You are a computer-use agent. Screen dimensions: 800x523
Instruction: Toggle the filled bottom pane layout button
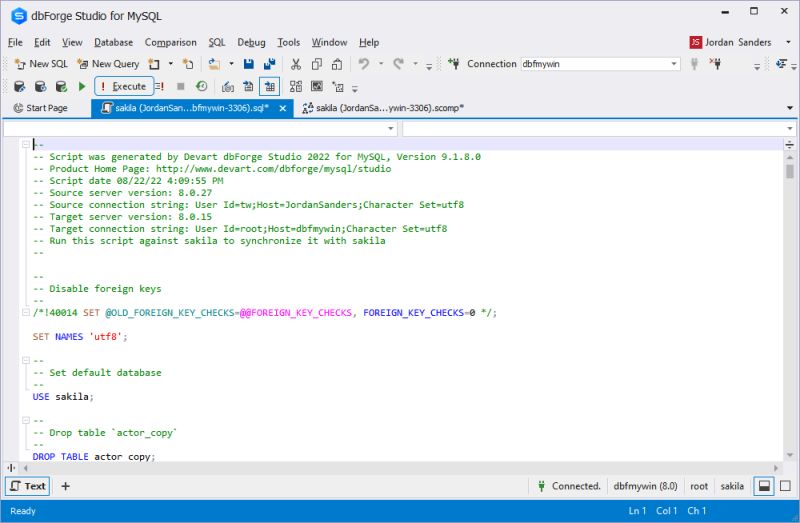click(764, 486)
